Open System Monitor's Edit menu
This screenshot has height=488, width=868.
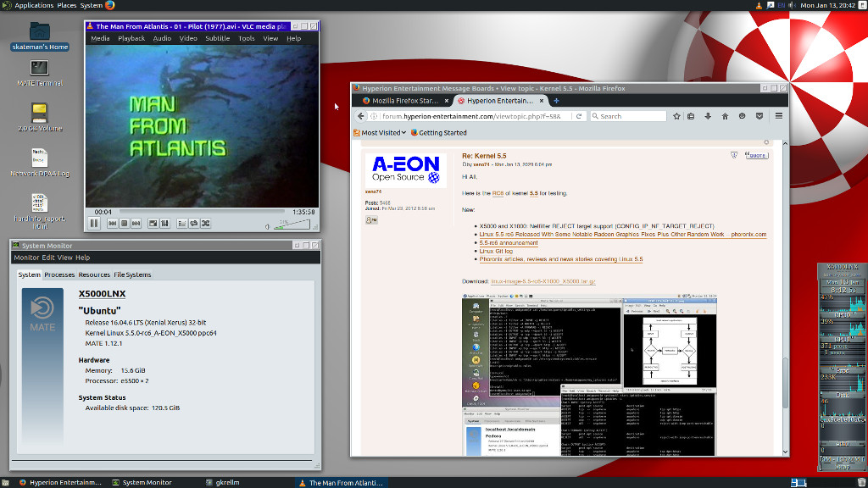coord(48,258)
